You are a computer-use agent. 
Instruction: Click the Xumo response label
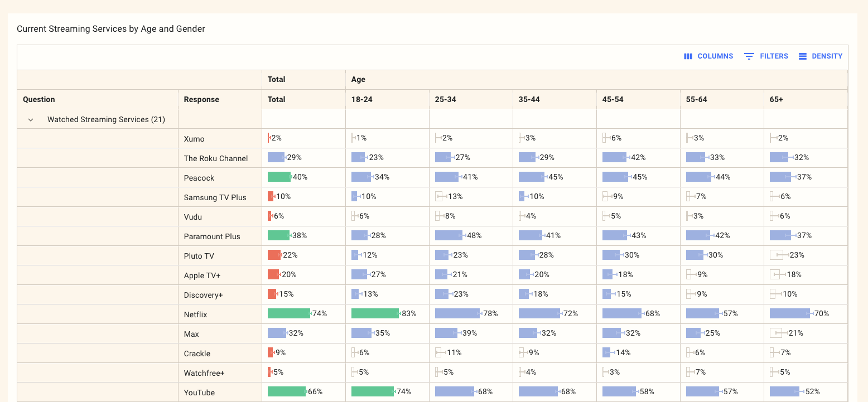pos(194,139)
